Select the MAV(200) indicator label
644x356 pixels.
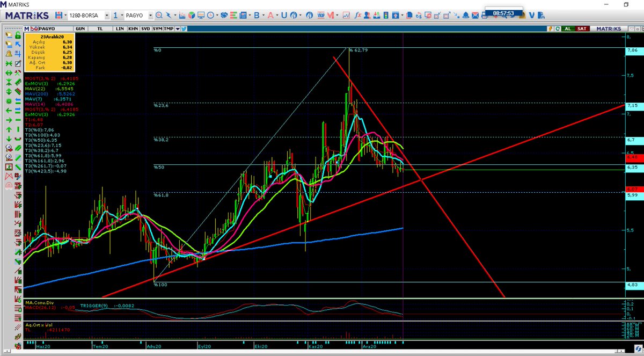click(36, 94)
